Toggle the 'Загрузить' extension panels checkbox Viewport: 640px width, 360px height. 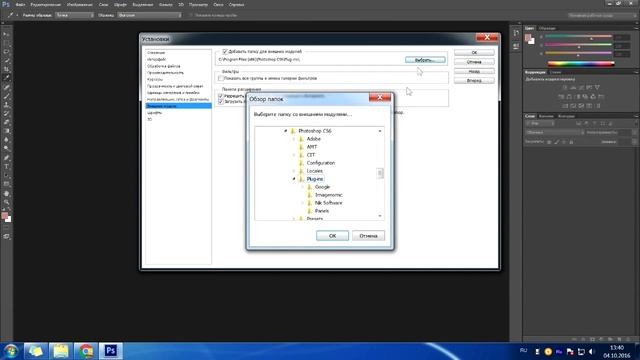pyautogui.click(x=221, y=101)
